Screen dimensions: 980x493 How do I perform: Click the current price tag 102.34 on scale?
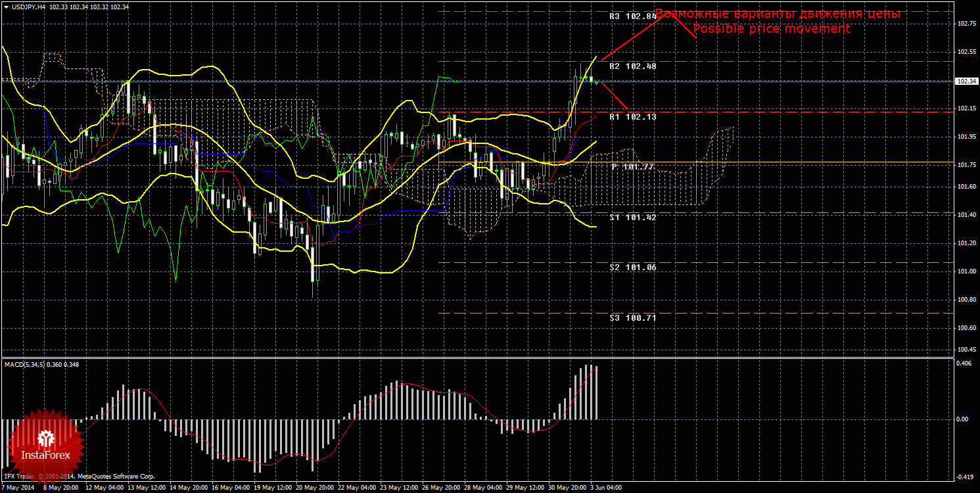pyautogui.click(x=966, y=82)
